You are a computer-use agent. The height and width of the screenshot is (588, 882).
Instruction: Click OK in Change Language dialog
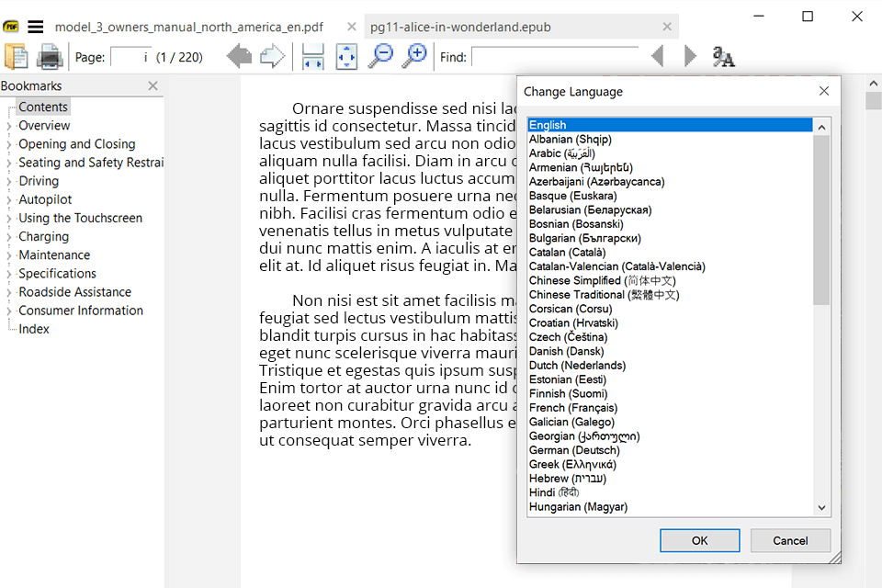click(700, 541)
